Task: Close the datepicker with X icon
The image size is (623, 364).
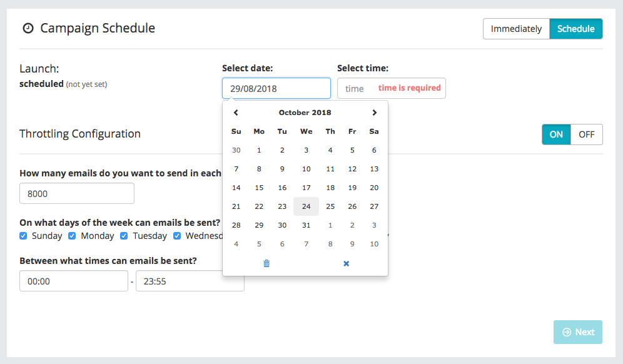Action: pyautogui.click(x=347, y=263)
